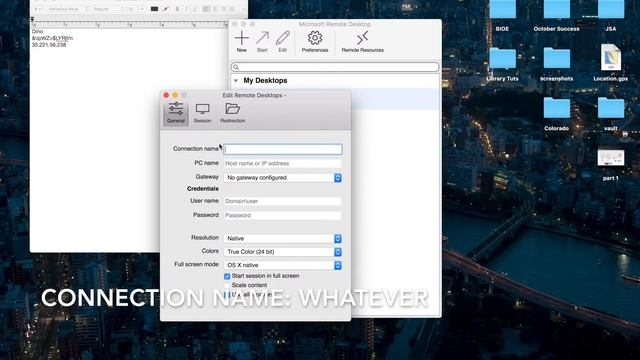This screenshot has width=640, height=360.
Task: Select the General tab in Edit Remote Desktops
Action: (x=176, y=113)
